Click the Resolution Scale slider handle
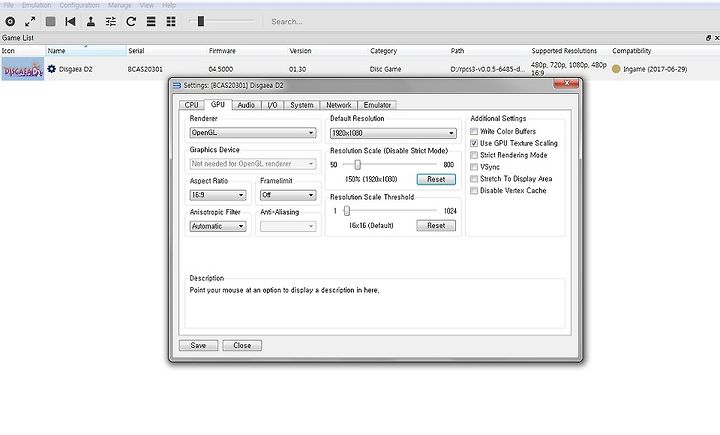720x435 pixels. tap(357, 164)
